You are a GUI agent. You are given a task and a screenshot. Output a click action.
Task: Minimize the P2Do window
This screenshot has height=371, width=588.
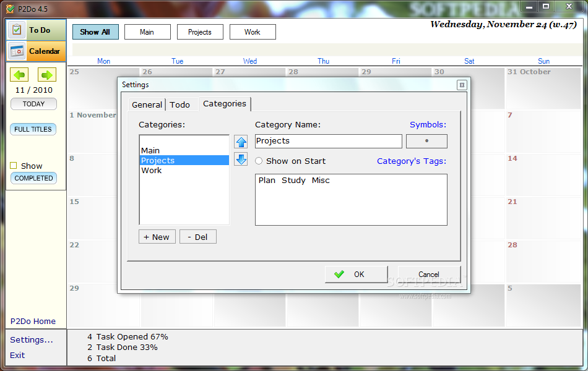[x=529, y=7]
